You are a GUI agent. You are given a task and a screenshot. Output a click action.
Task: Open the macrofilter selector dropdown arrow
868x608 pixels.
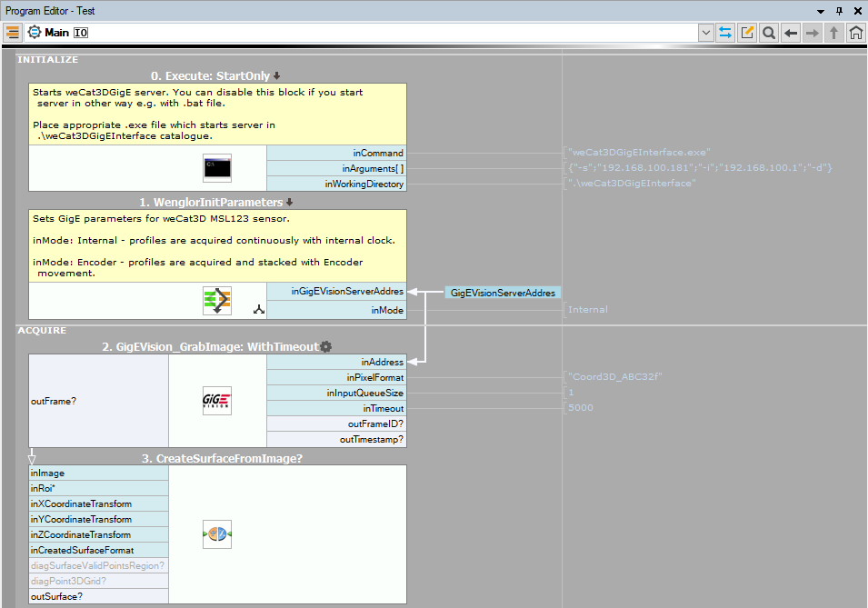[x=705, y=33]
